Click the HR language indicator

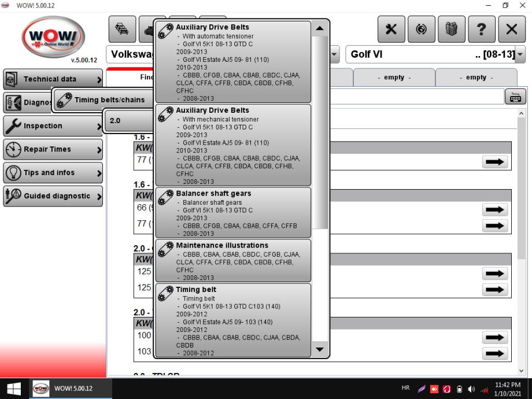tap(405, 388)
